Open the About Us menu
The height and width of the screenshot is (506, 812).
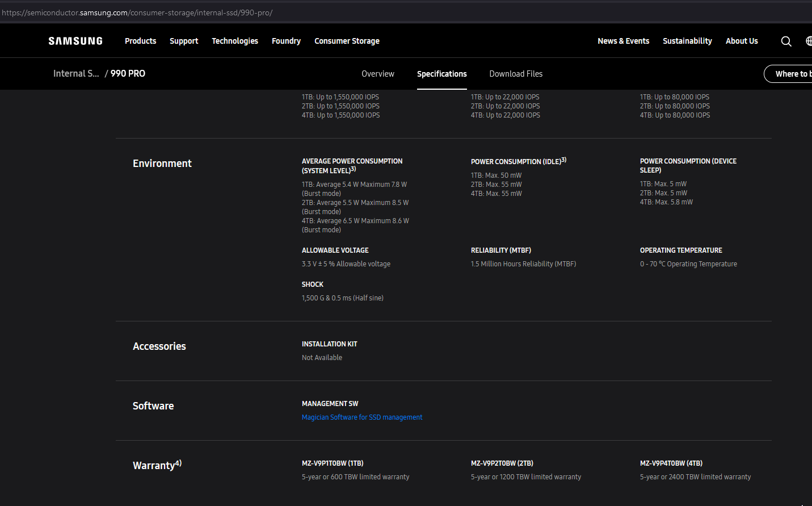tap(742, 41)
